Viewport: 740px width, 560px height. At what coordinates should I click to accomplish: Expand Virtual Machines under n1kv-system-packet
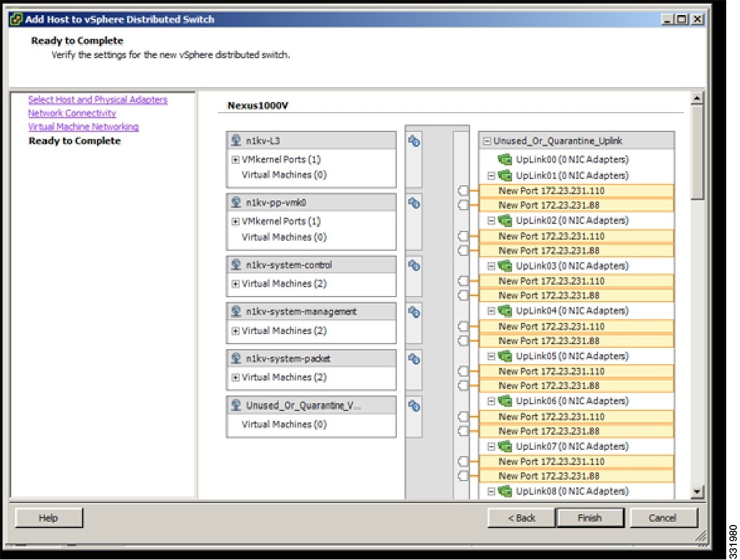coord(235,377)
